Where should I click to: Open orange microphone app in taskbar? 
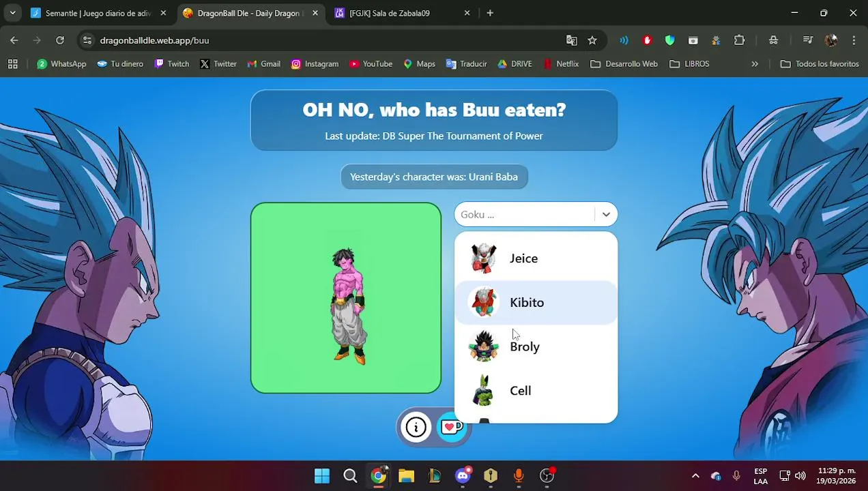click(519, 475)
